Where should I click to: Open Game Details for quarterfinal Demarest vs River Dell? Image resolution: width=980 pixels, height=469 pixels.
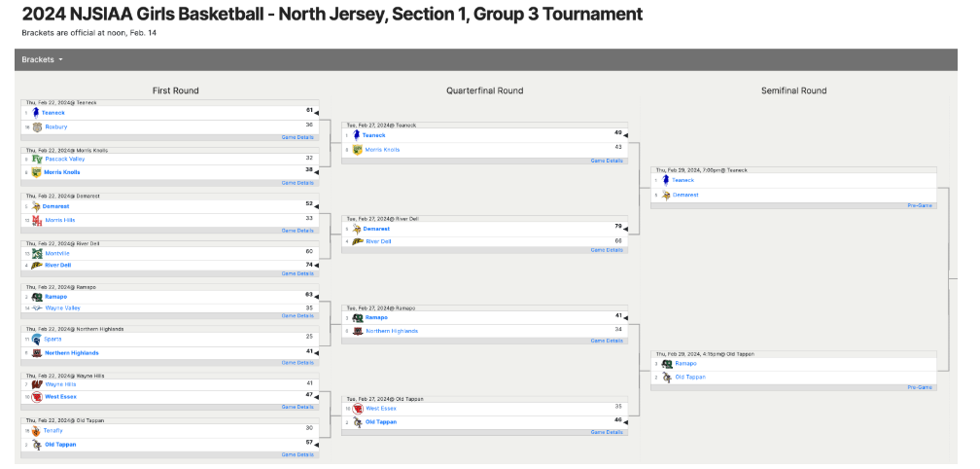click(x=607, y=251)
